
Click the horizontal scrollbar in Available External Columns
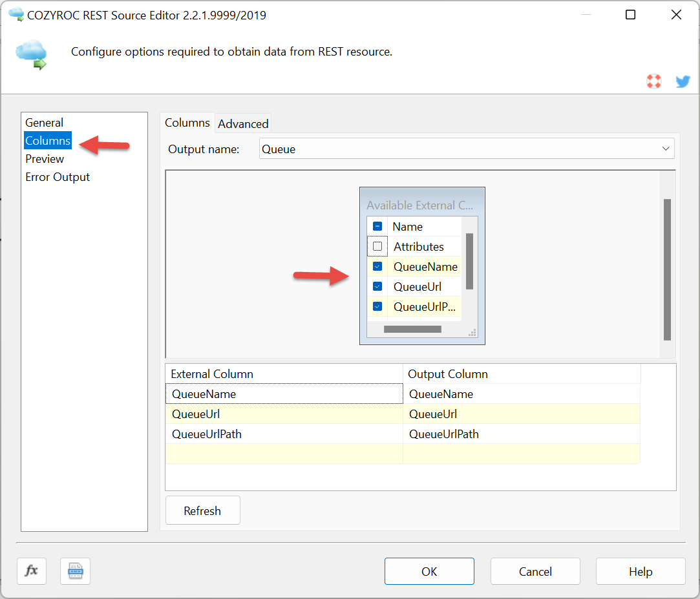[412, 330]
